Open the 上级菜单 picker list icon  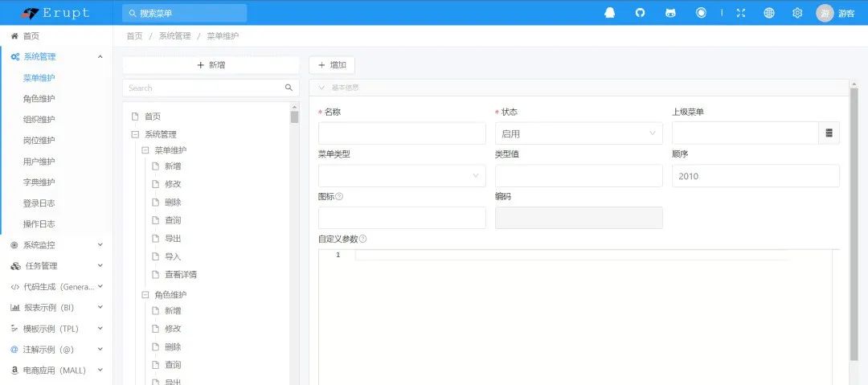point(829,133)
